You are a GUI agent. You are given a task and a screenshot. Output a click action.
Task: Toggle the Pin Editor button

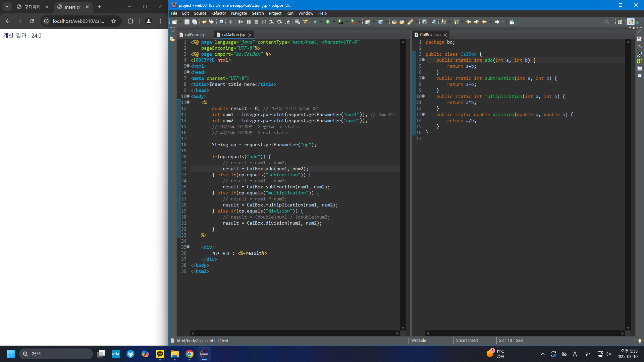coord(512,22)
